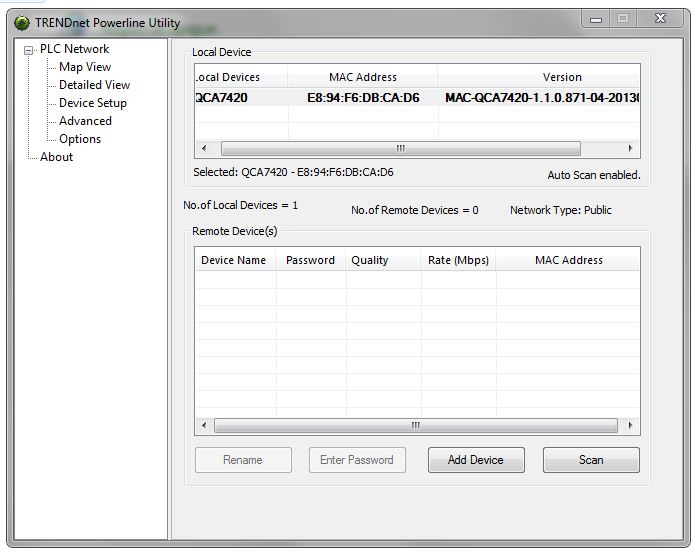Viewport: 694px width, 554px height.
Task: Click the Password column header
Action: tap(310, 260)
